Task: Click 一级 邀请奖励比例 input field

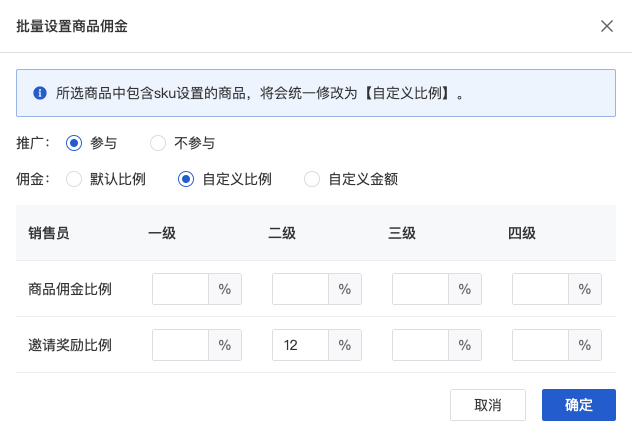Action: (180, 346)
